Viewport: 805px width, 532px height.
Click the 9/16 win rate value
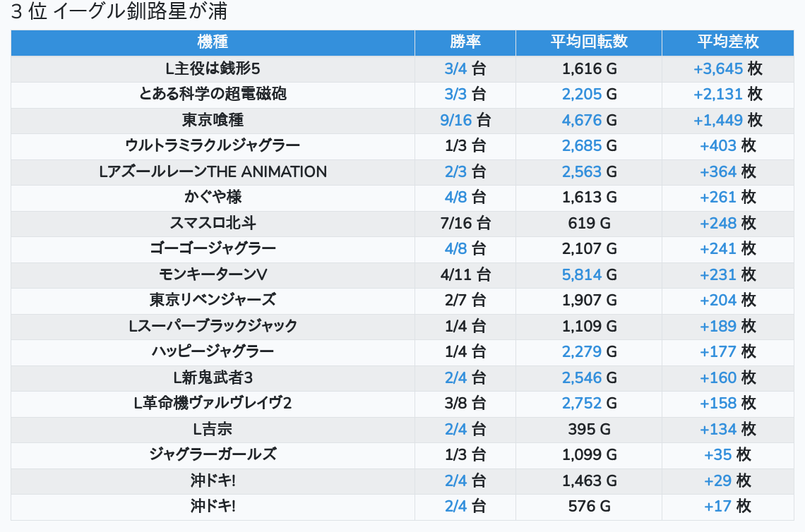tap(455, 120)
